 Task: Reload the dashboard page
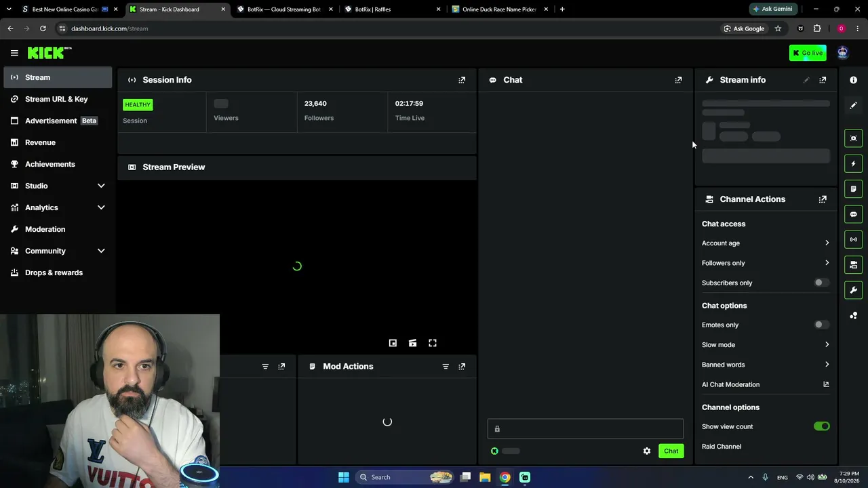pyautogui.click(x=43, y=28)
